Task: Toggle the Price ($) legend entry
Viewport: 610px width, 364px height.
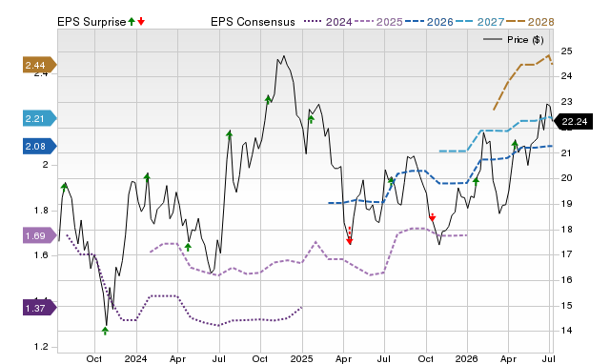Action: (x=514, y=40)
